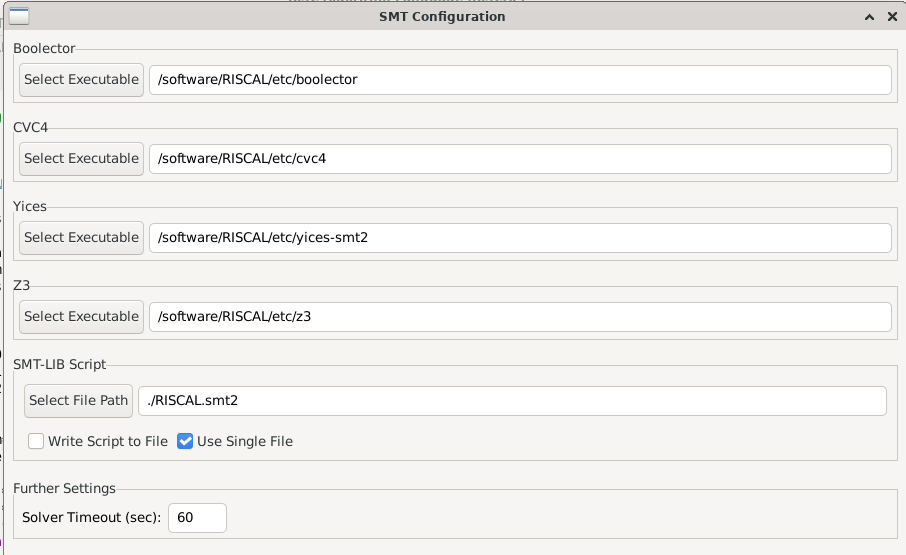Enable Write Script to File checkbox
The image size is (906, 555).
pyautogui.click(x=36, y=441)
